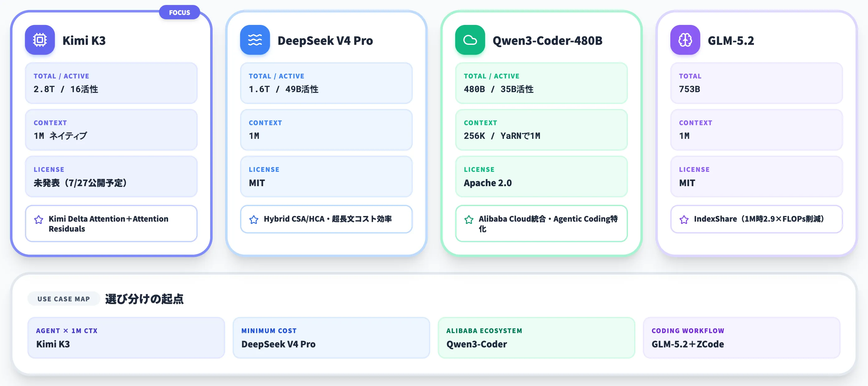Click the Kimi K3 chip icon
This screenshot has width=868, height=386.
[x=40, y=40]
